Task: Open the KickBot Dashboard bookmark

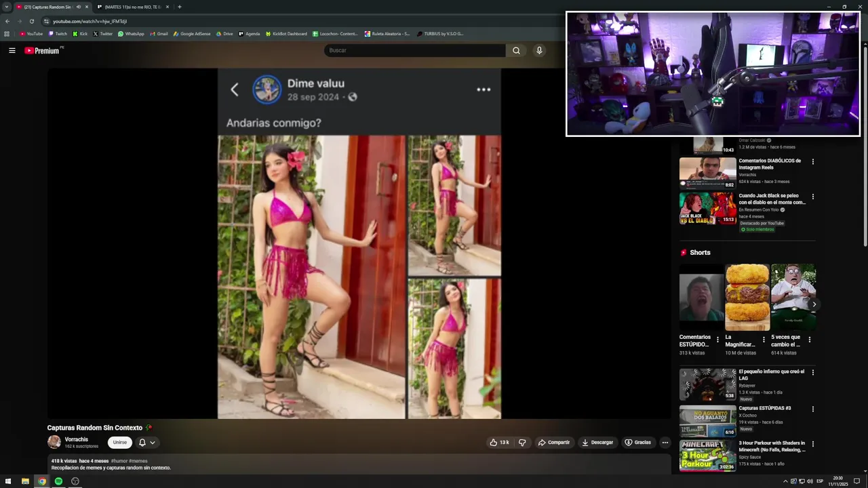Action: (286, 33)
